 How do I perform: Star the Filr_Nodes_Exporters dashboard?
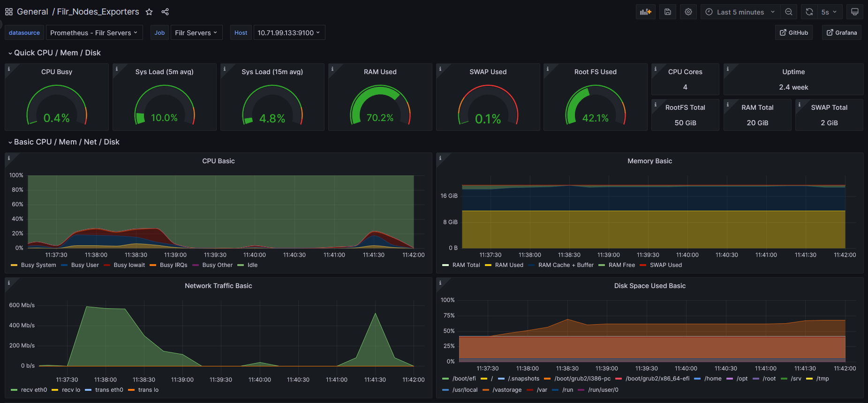click(x=149, y=12)
